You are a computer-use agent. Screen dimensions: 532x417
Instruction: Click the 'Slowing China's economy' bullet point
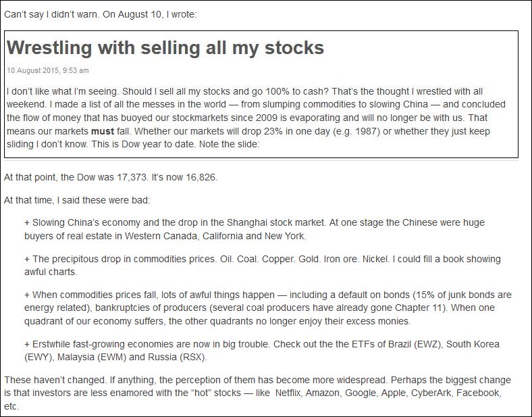pos(255,229)
